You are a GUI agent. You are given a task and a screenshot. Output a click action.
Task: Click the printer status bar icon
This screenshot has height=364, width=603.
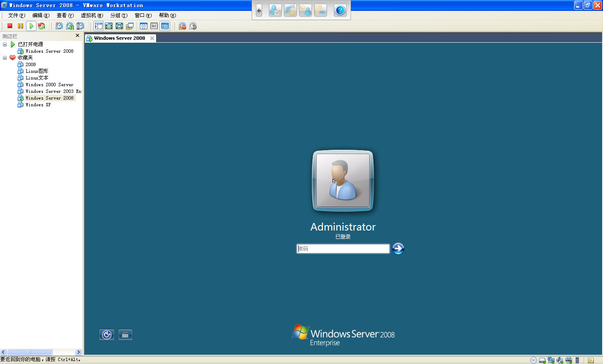click(569, 360)
